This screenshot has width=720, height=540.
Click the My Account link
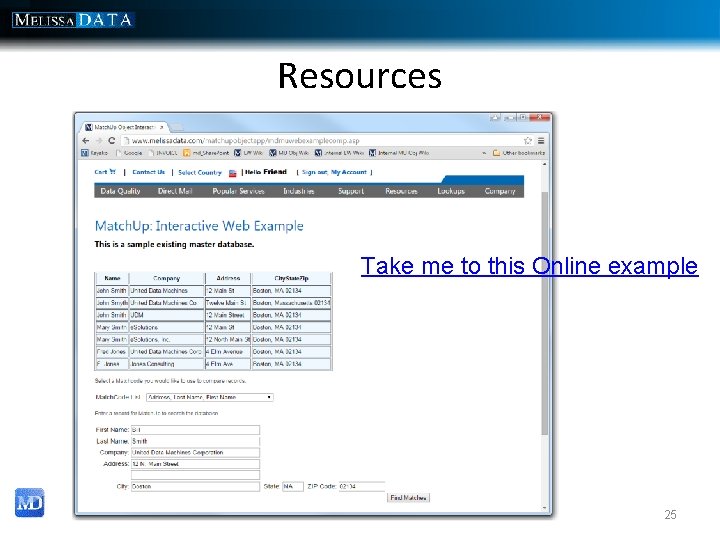pos(349,172)
